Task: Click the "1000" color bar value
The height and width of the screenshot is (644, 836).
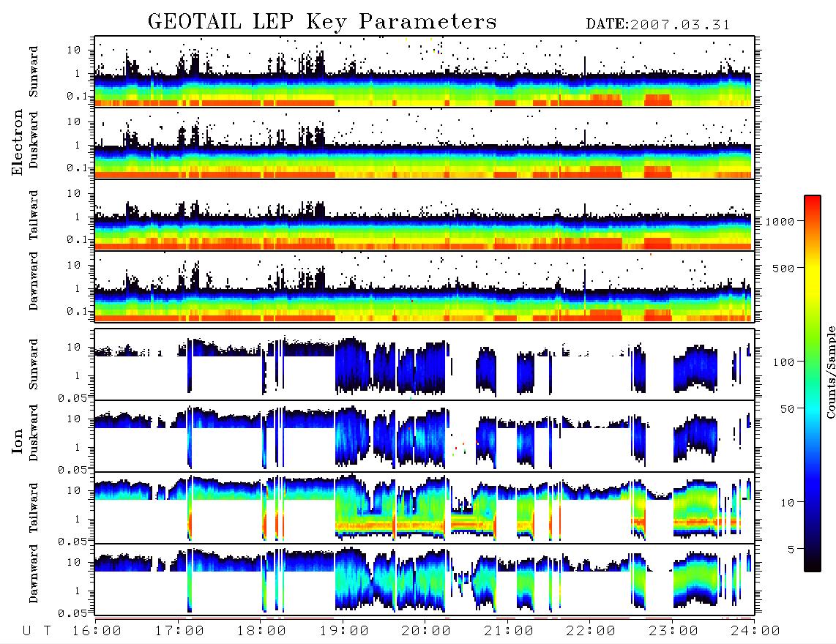Action: (779, 221)
